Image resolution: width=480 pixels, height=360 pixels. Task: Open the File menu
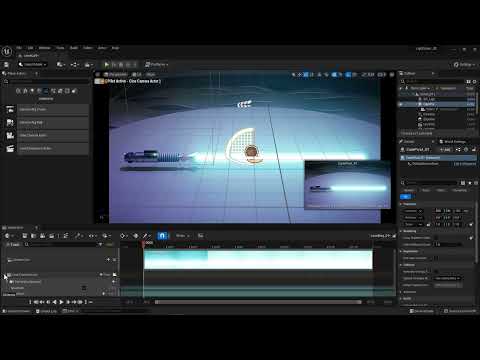click(19, 48)
